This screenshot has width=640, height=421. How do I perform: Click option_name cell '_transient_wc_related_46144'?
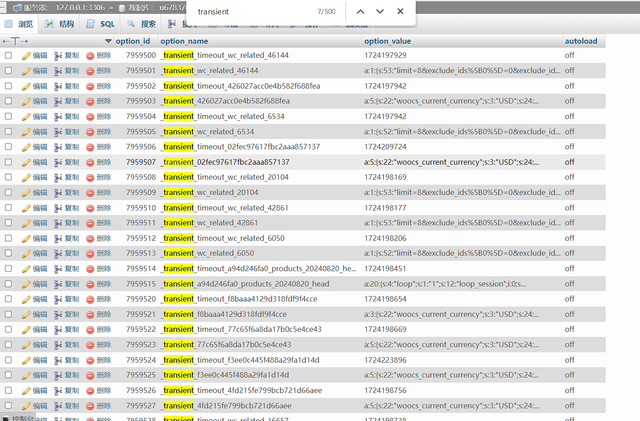209,71
